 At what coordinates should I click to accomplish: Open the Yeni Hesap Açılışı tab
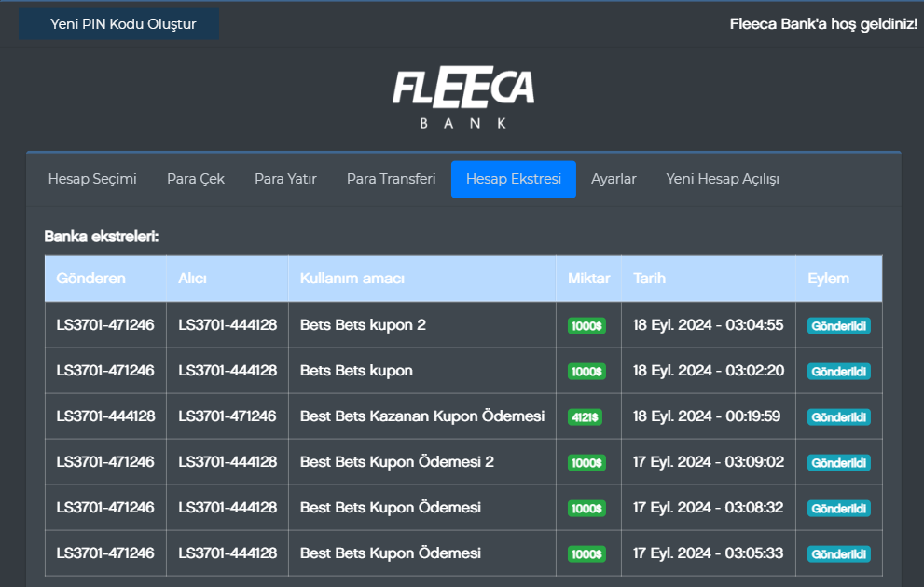[x=722, y=179]
